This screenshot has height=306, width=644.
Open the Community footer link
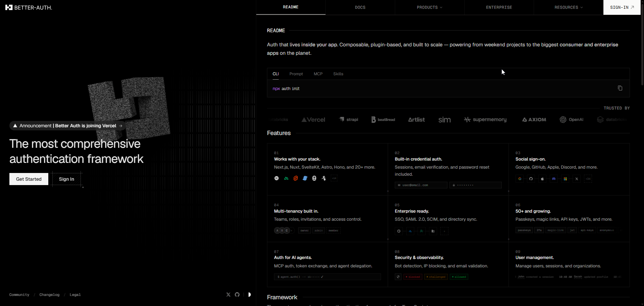coord(19,295)
